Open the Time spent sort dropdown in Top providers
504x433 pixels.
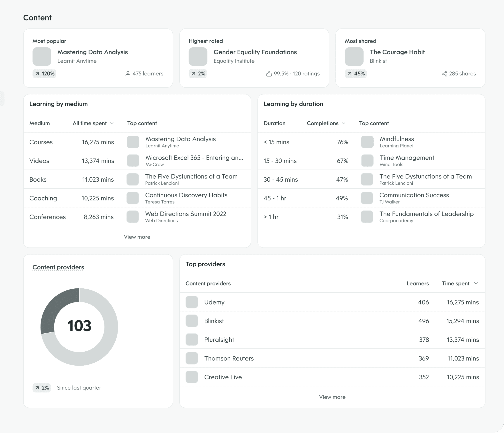[476, 283]
